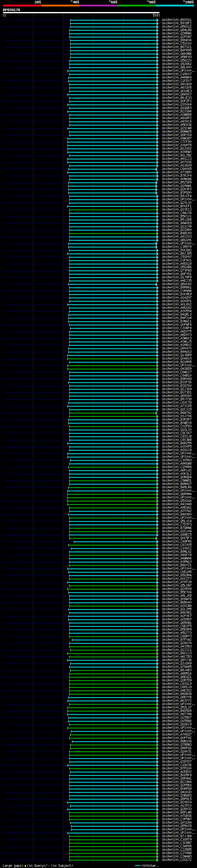Select the UniRef100_B9GRX6 entry

pyautogui.click(x=176, y=40)
